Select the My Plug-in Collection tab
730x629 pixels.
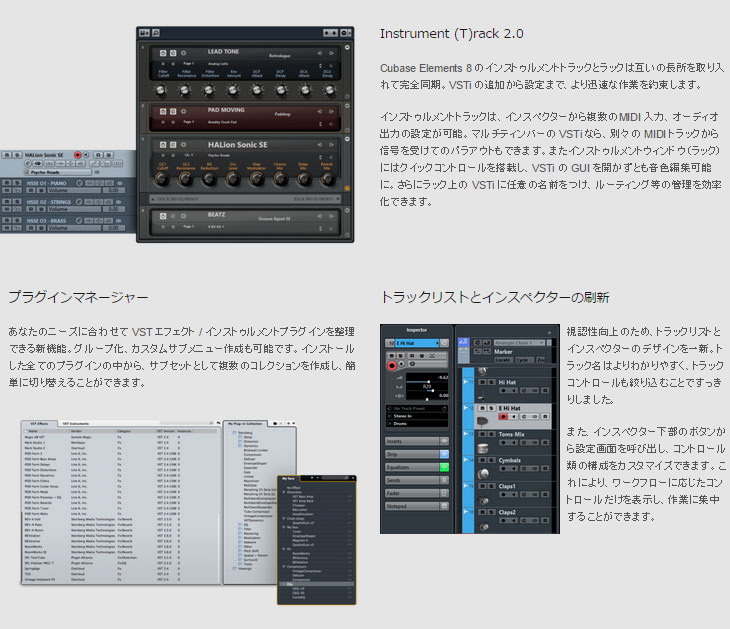coord(245,423)
